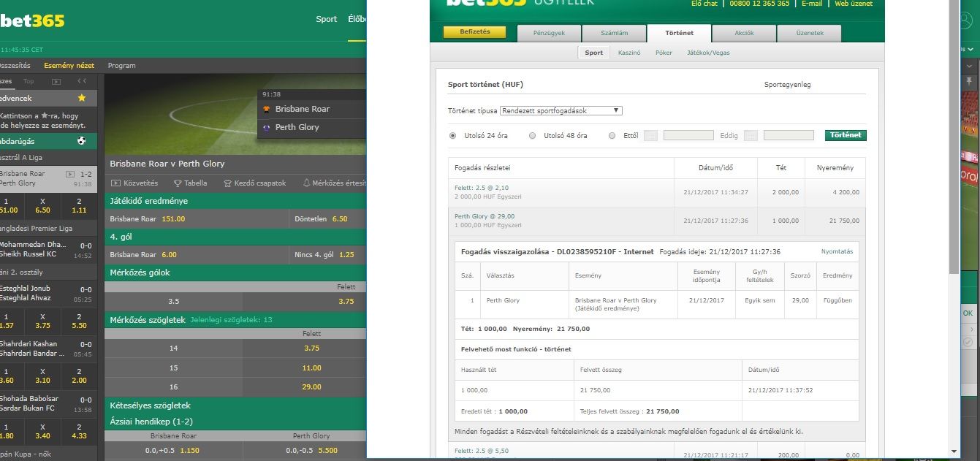
Task: Collapse the Perth Glory @ 29,00 bet row
Action: [x=656, y=221]
